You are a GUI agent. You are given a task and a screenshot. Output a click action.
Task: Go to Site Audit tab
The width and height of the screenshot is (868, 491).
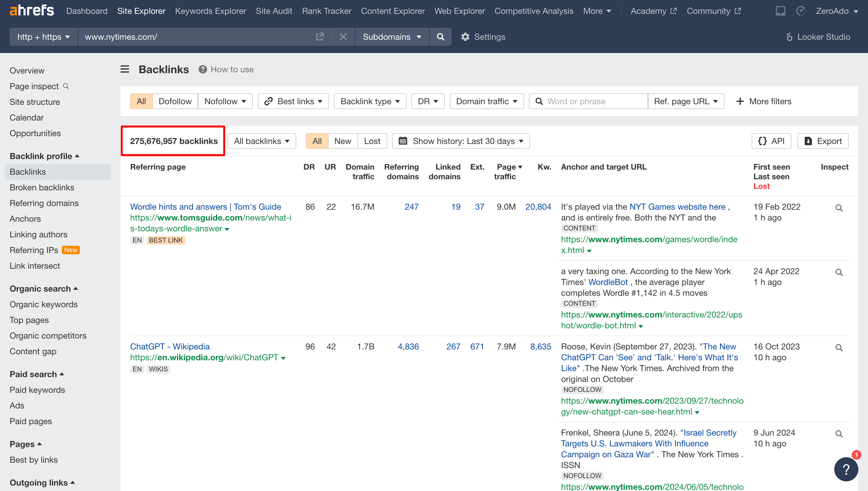pyautogui.click(x=274, y=11)
